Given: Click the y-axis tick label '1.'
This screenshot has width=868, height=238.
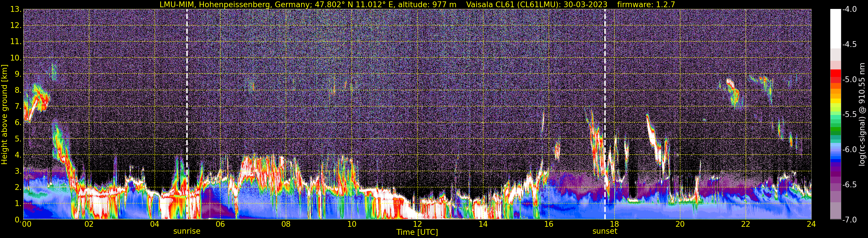Looking at the screenshot, I should tap(18, 204).
